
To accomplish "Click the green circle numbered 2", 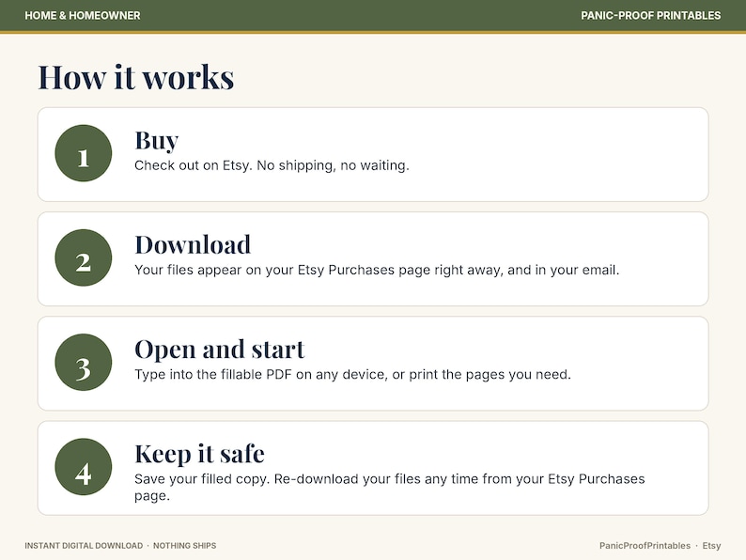I will [x=84, y=257].
